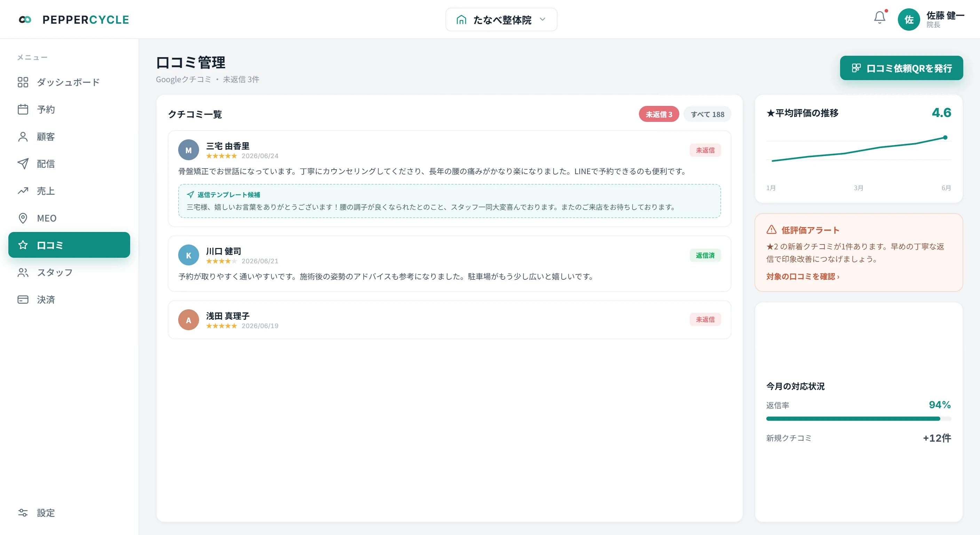Expand the clinic selector chevron arrow

pyautogui.click(x=543, y=20)
